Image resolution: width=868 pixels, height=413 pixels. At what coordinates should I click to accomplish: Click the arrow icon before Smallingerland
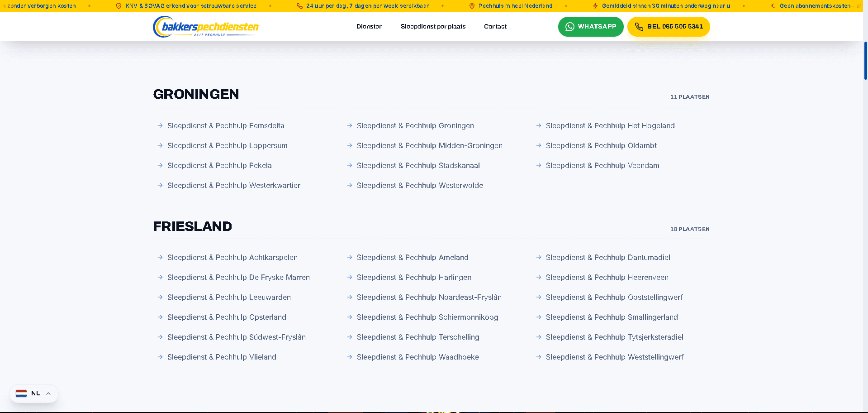tap(539, 317)
